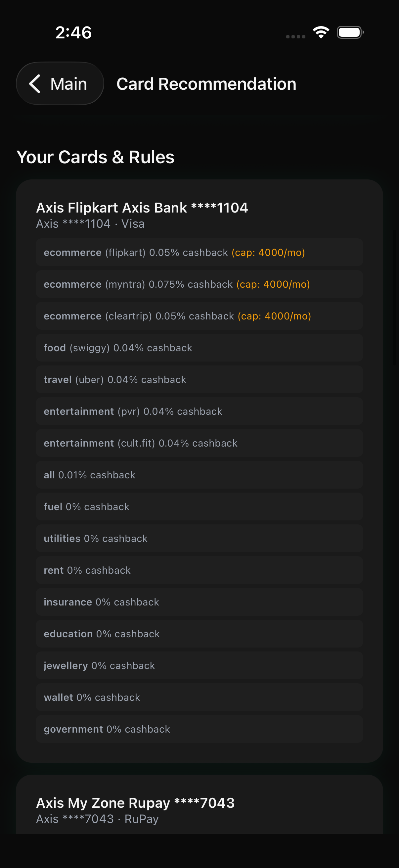Tap the Wi-Fi status icon
Viewport: 399px width, 868px height.
[321, 32]
